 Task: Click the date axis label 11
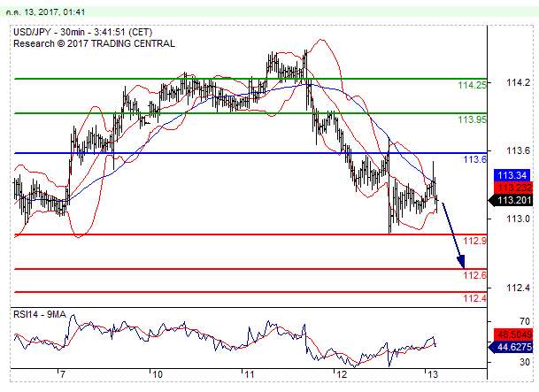(250, 374)
